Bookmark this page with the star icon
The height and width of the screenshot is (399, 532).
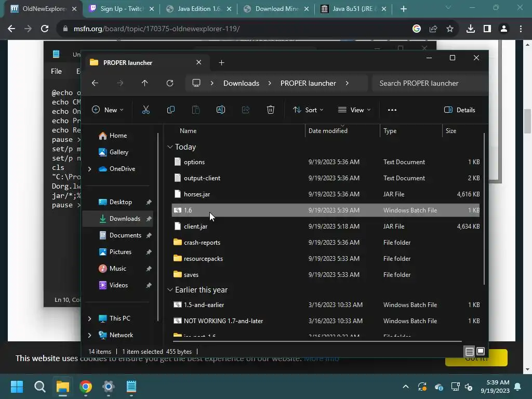click(x=450, y=29)
